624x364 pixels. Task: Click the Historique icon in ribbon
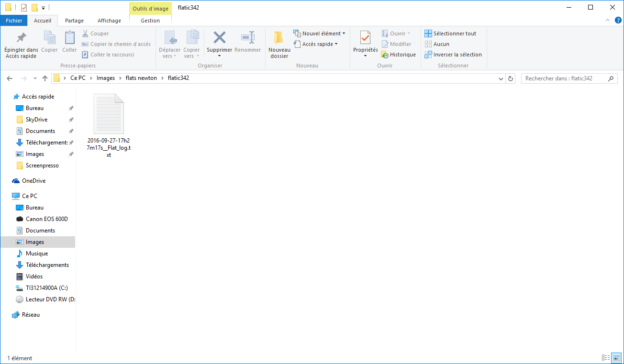pyautogui.click(x=385, y=55)
